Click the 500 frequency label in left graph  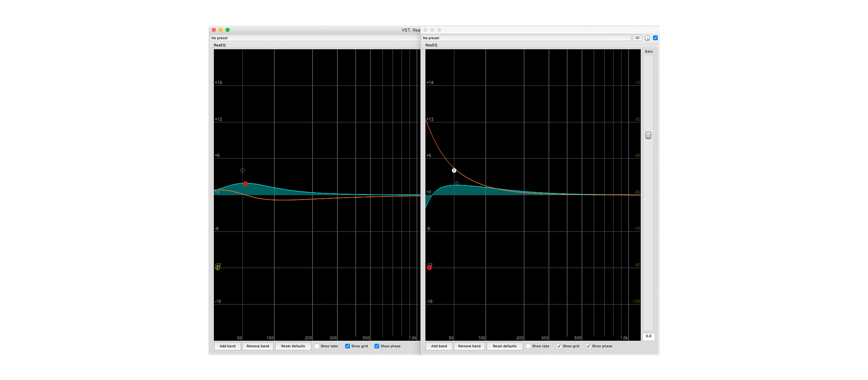(366, 338)
